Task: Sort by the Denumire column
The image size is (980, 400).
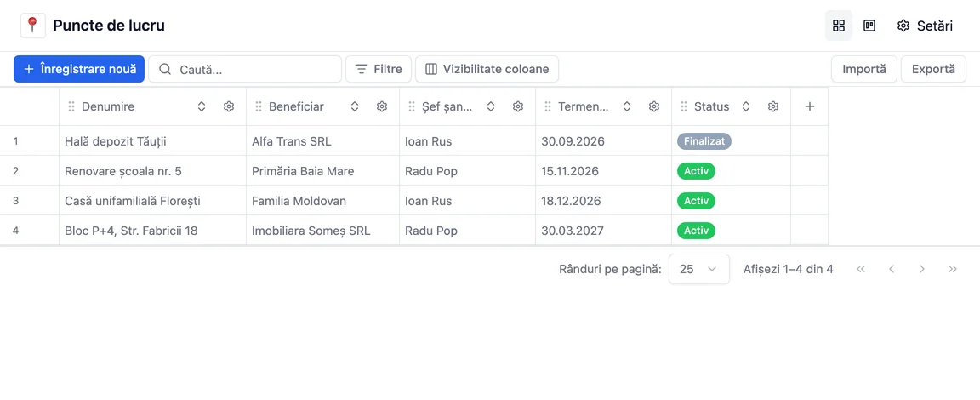Action: click(202, 107)
